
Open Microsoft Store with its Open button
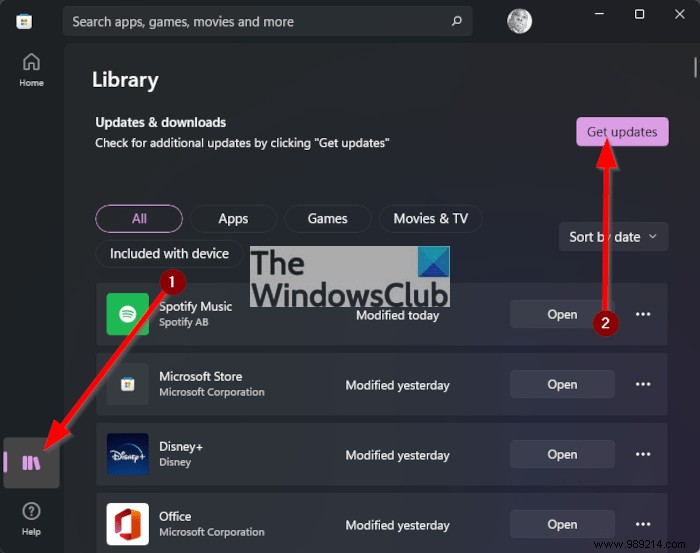coord(562,384)
